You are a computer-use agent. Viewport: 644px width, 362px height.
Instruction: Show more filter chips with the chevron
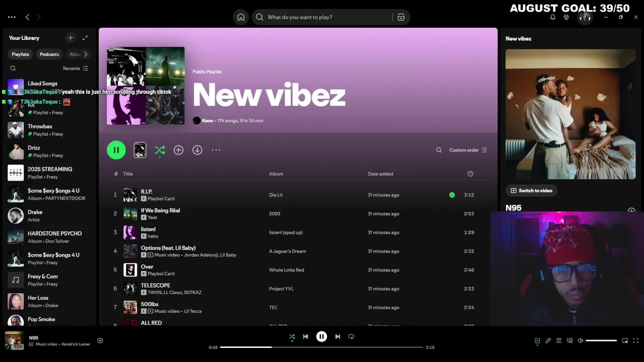point(86,54)
